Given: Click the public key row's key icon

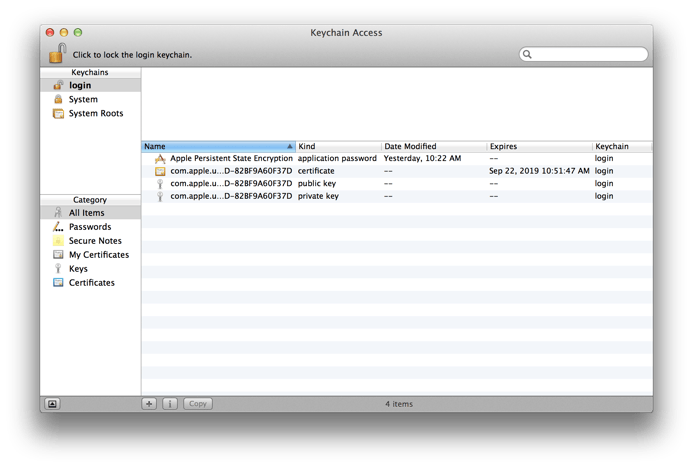Looking at the screenshot, I should tap(160, 183).
